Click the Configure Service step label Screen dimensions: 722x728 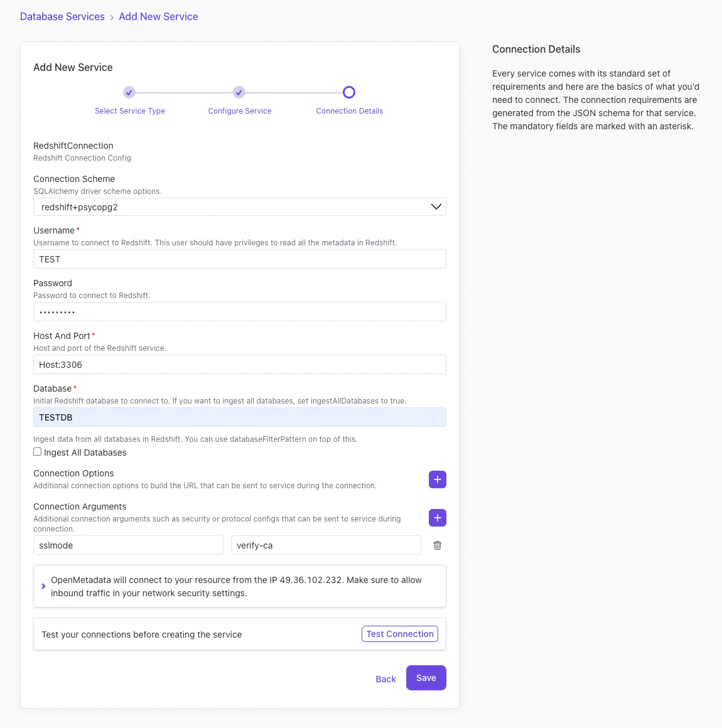click(x=240, y=111)
